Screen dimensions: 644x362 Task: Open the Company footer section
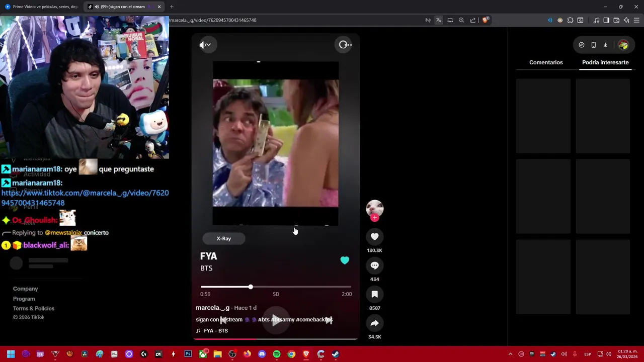pyautogui.click(x=25, y=289)
